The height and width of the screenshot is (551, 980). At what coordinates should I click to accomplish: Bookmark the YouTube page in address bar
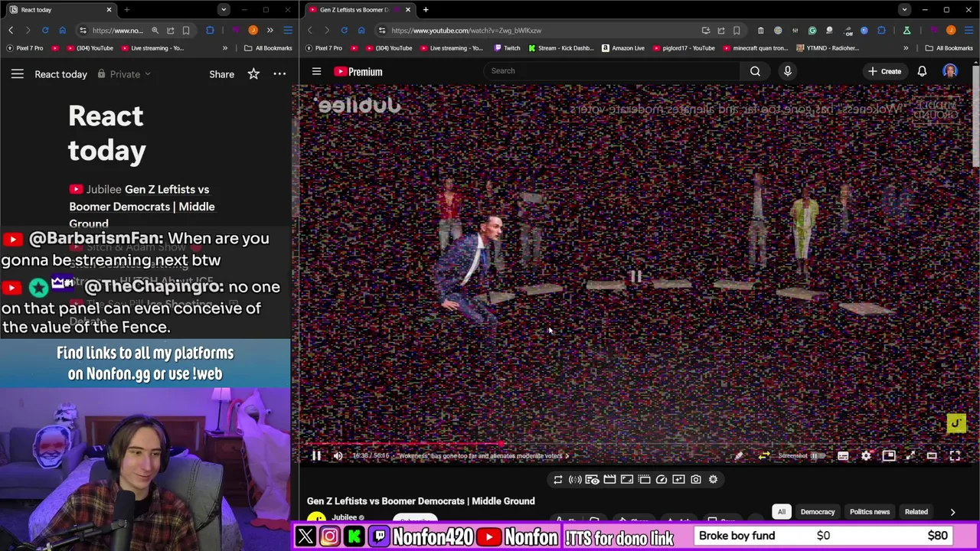737,31
